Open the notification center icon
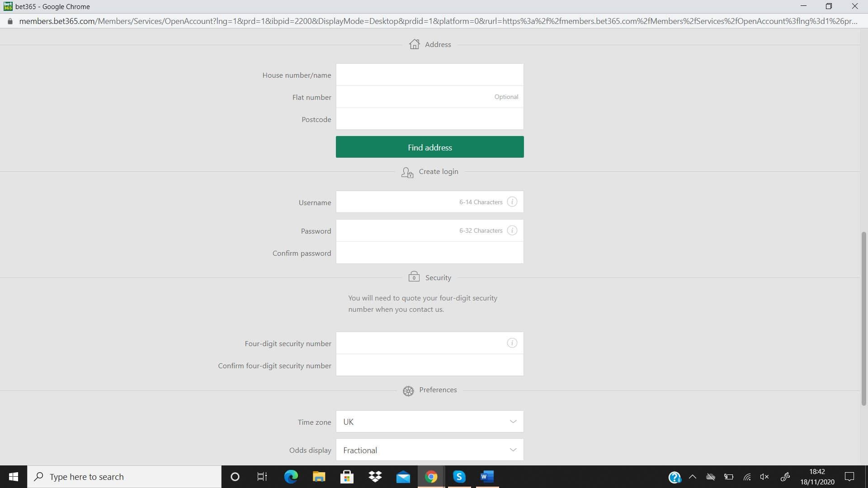 click(849, 477)
